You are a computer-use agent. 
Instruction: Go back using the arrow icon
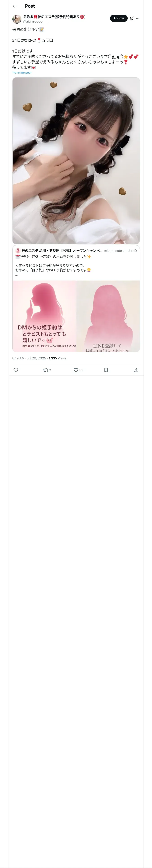pos(15,6)
